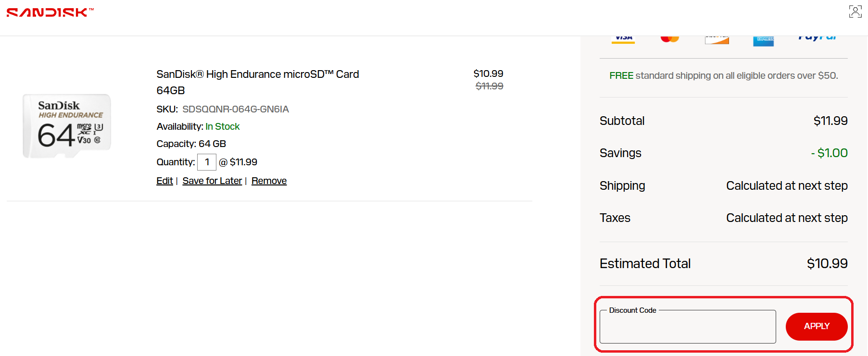The width and height of the screenshot is (868, 356).
Task: Click inside the Discount Code field
Action: (688, 327)
